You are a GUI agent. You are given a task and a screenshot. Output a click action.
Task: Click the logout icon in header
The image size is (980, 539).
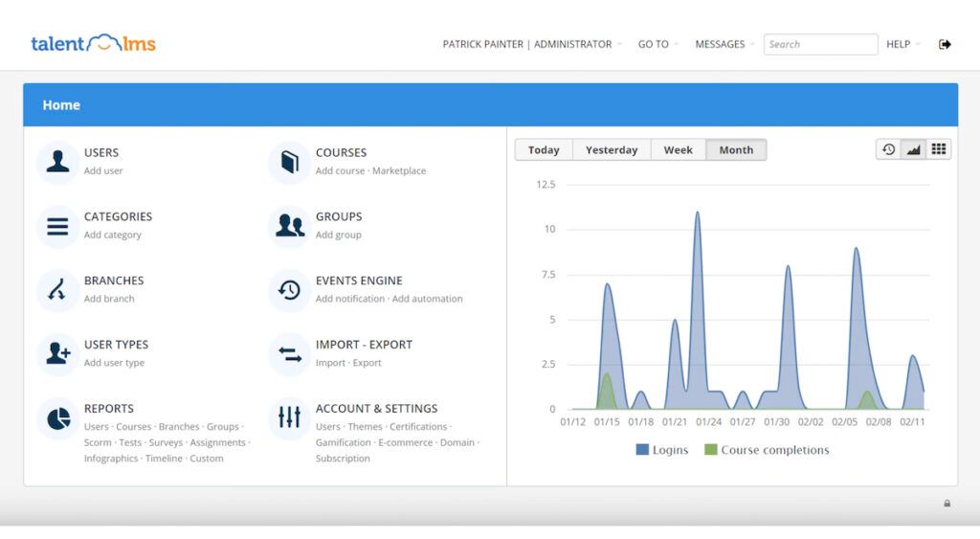(945, 44)
